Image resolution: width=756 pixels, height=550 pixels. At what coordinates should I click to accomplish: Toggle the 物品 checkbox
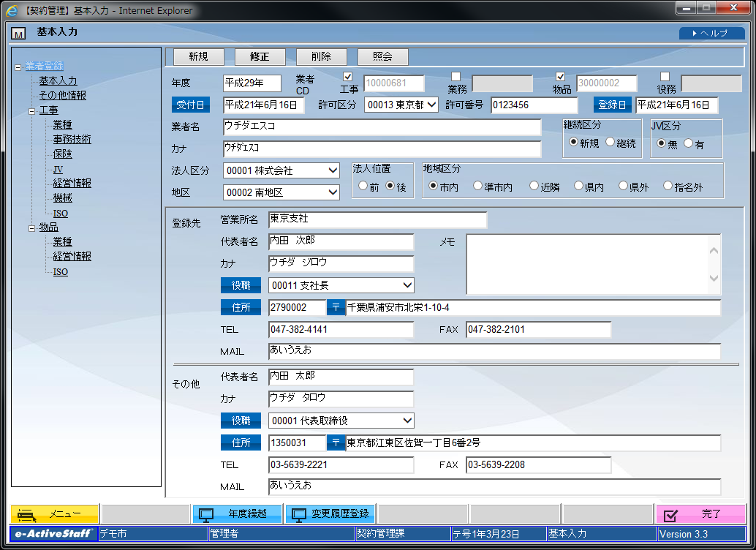[560, 76]
